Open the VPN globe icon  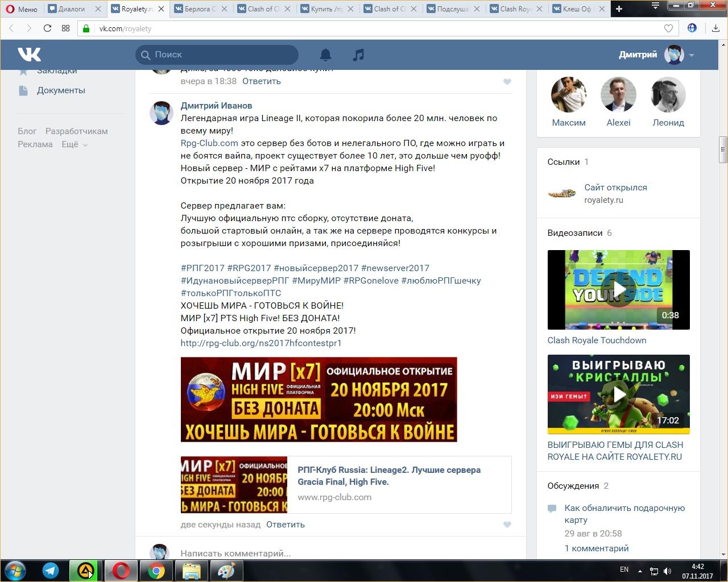tap(692, 28)
